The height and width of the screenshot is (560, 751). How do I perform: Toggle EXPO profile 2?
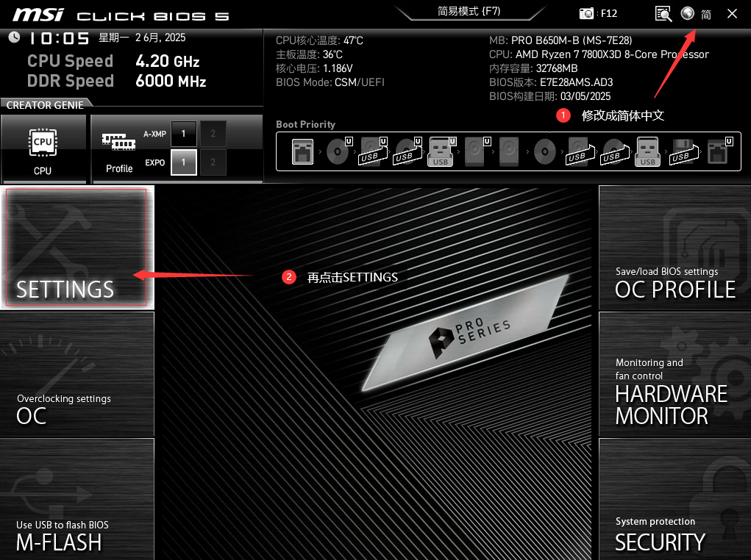click(213, 162)
